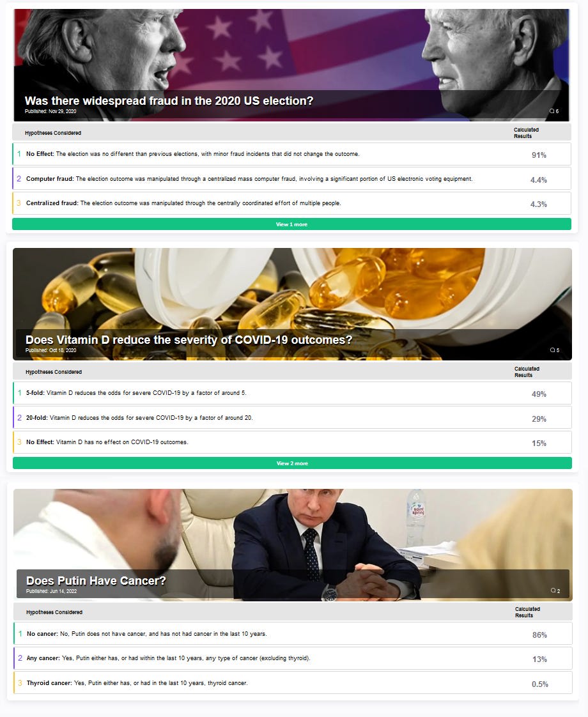Screen dimensions: 588x717
Task: Expand 'View 1 more' election hypotheses
Action: pyautogui.click(x=291, y=224)
